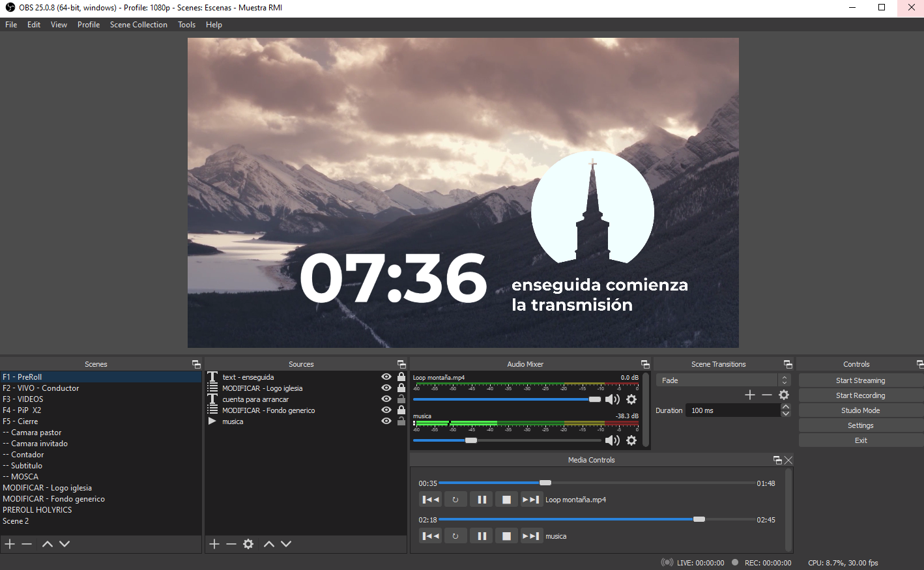
Task: Hide the text - enseguida source
Action: (386, 377)
